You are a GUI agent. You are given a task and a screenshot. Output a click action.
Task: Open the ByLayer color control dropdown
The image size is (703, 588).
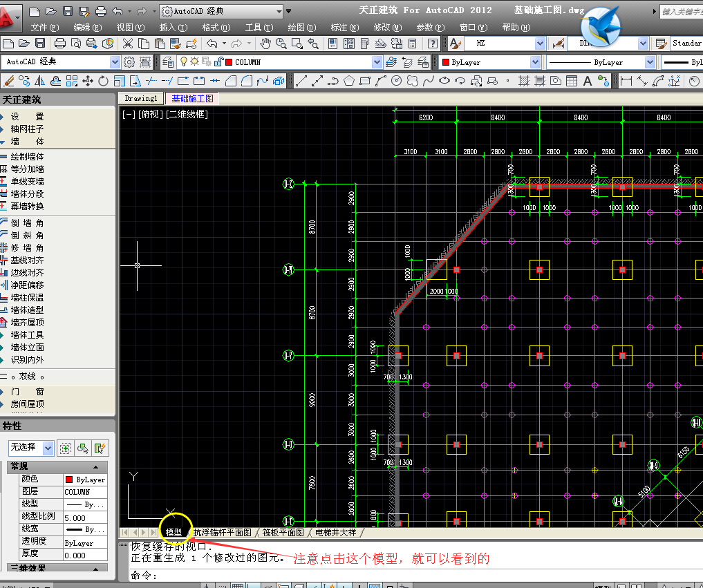pos(535,62)
